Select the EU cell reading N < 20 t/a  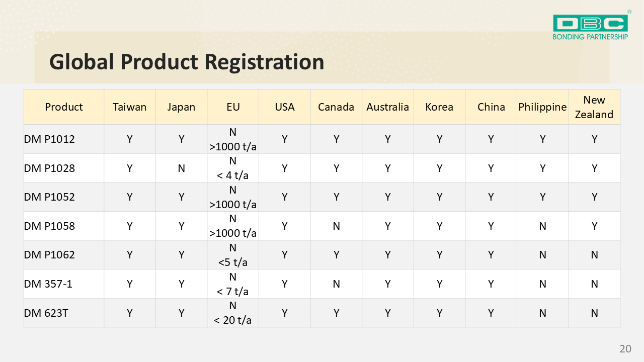point(233,313)
